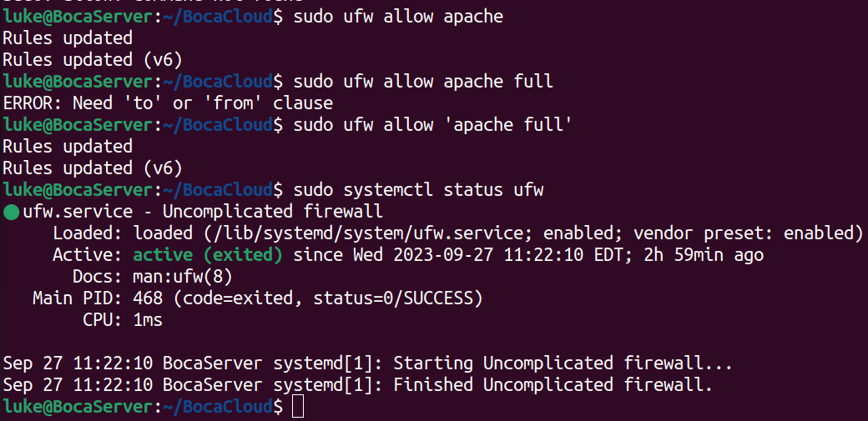Click the "Active:" field label
The image size is (868, 421).
88,255
